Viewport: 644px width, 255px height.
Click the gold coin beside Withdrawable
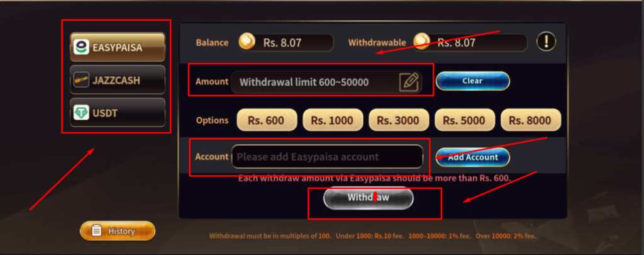tap(422, 42)
